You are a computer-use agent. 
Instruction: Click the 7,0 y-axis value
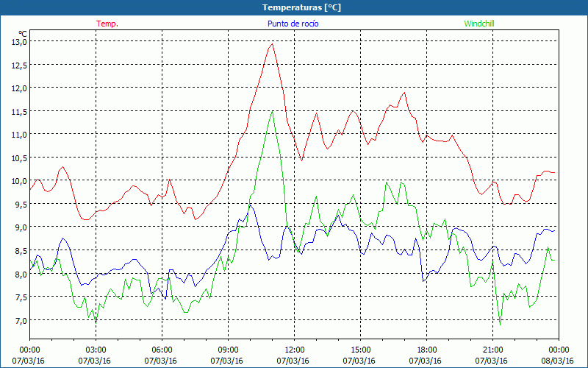[22, 320]
